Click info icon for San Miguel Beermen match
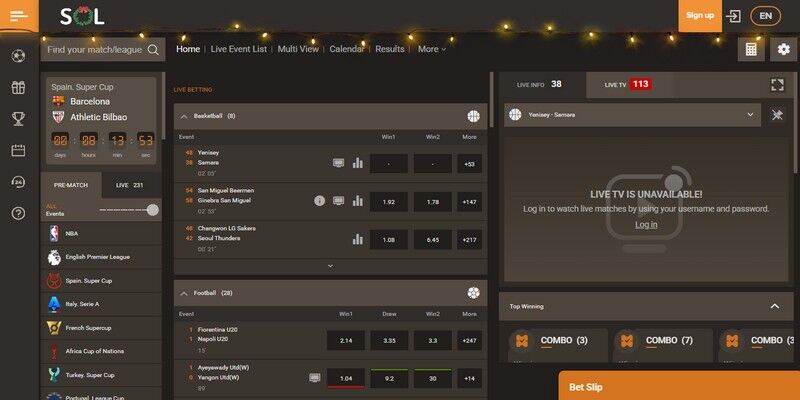Viewport: 800px width, 400px height. pyautogui.click(x=319, y=201)
